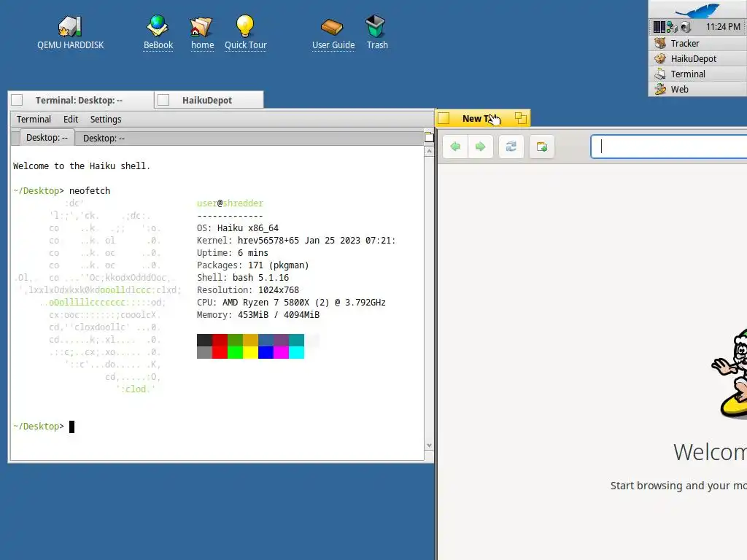Click the zoom button on the New Tab window
The height and width of the screenshot is (560, 747).
pyautogui.click(x=520, y=118)
